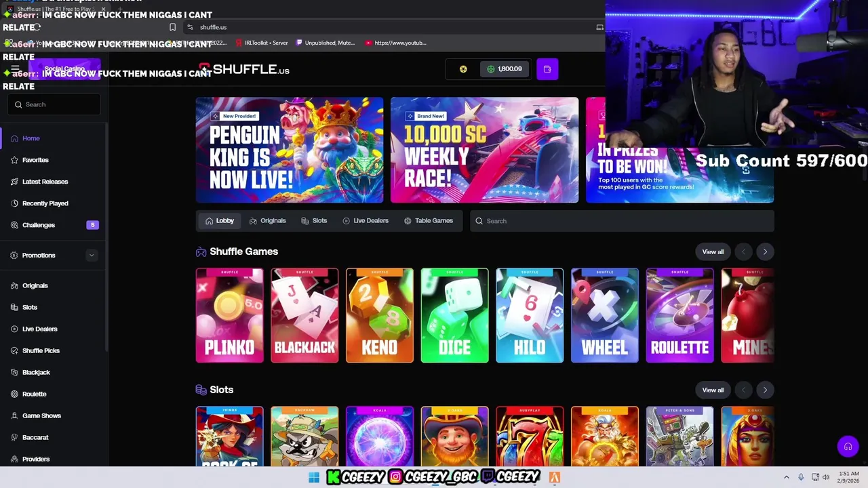Open the orange app icon in taskbar
The height and width of the screenshot is (488, 868).
pyautogui.click(x=555, y=477)
